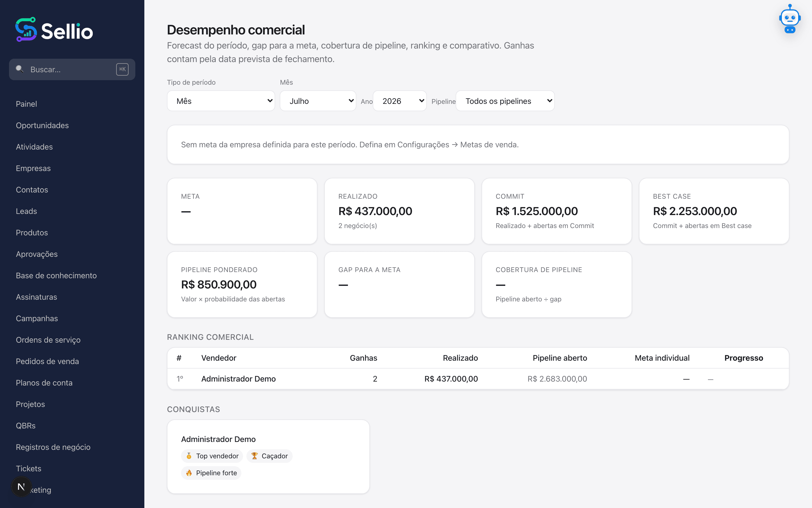Click the flame icon on Pipeline forte
Screen dimensions: 812x508
[189, 473]
